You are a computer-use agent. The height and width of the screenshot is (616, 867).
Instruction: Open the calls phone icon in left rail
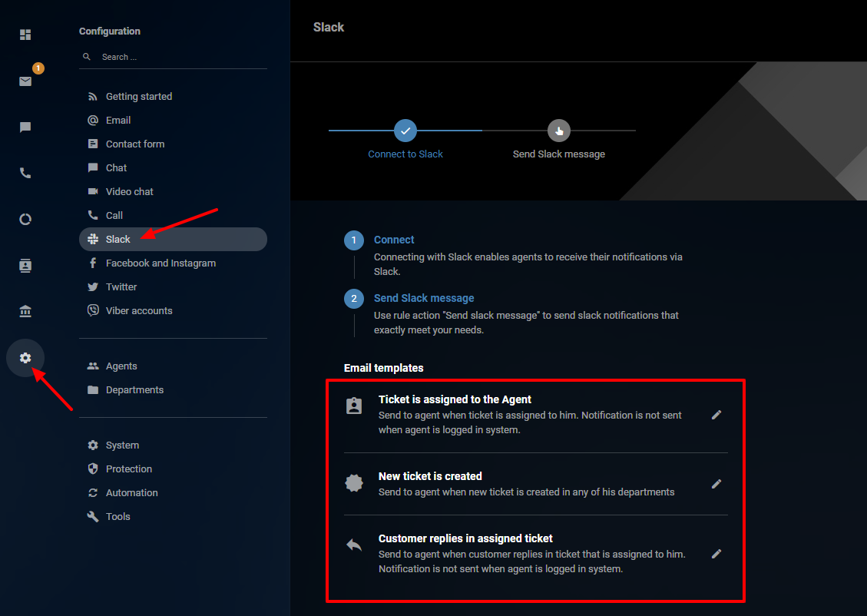point(25,173)
